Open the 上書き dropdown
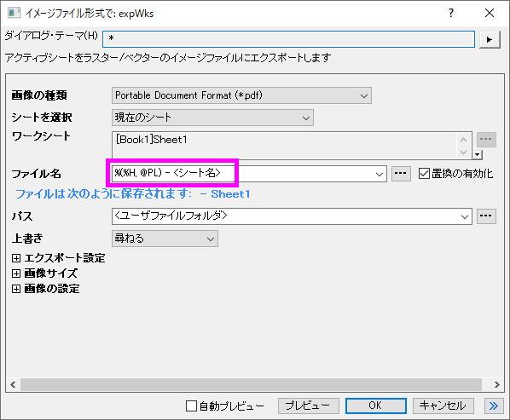This screenshot has height=420, width=510. 165,239
